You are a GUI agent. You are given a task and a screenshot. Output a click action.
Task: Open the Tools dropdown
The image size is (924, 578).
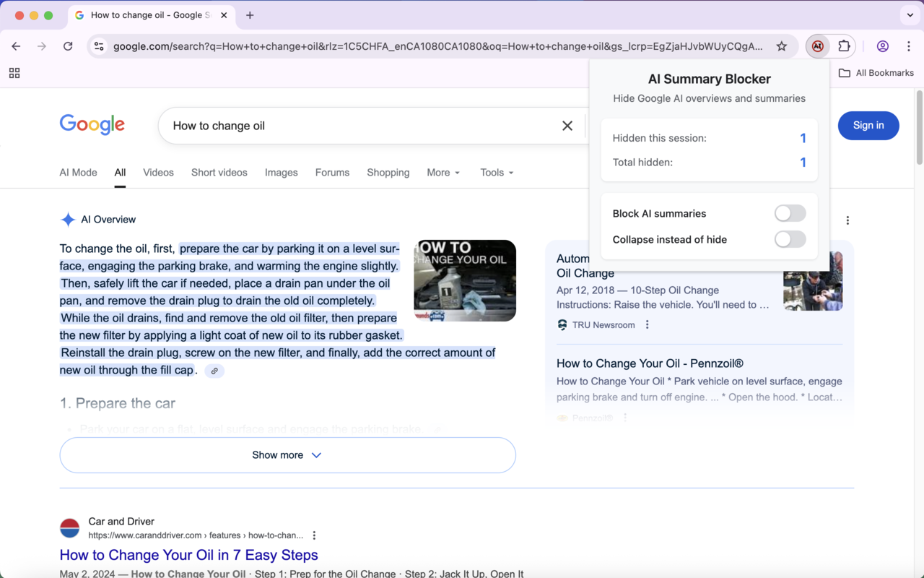coord(496,173)
